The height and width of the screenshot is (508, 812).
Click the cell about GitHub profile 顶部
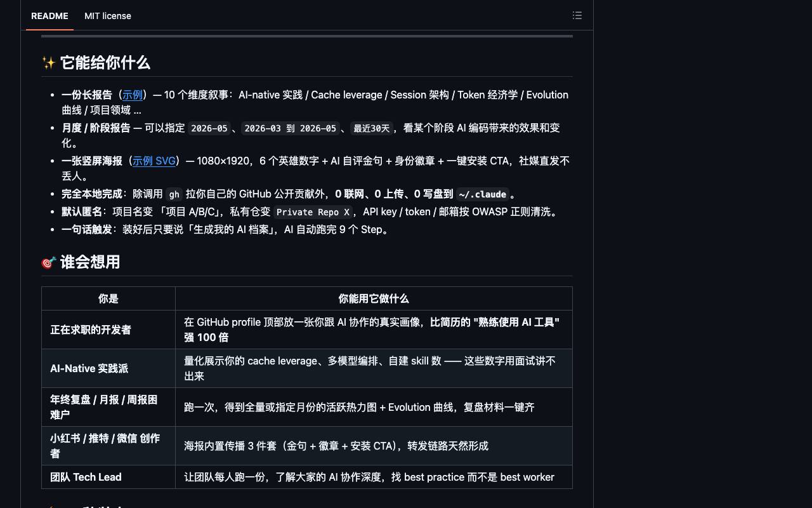tap(374, 330)
